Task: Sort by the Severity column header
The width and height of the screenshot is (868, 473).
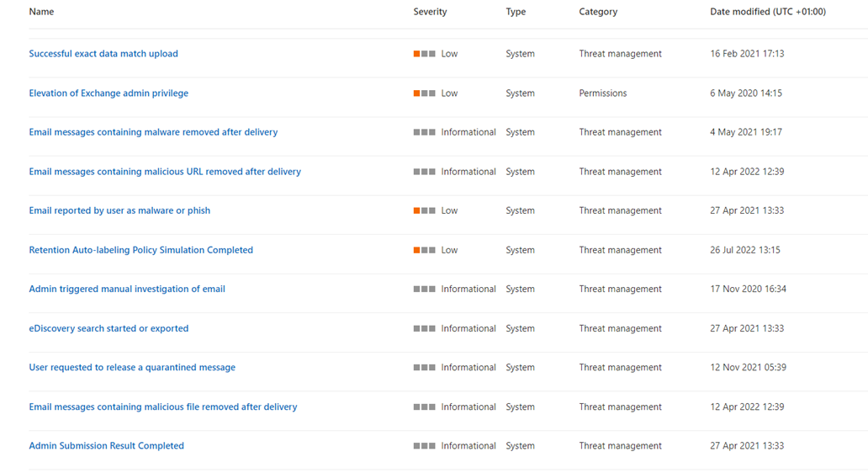Action: (430, 12)
